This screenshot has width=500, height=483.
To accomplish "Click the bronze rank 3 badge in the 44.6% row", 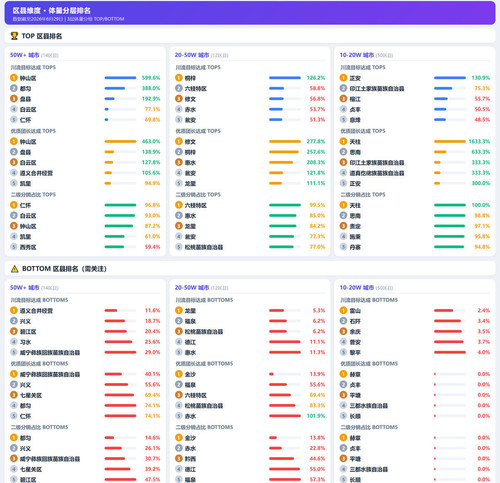I will [179, 459].
